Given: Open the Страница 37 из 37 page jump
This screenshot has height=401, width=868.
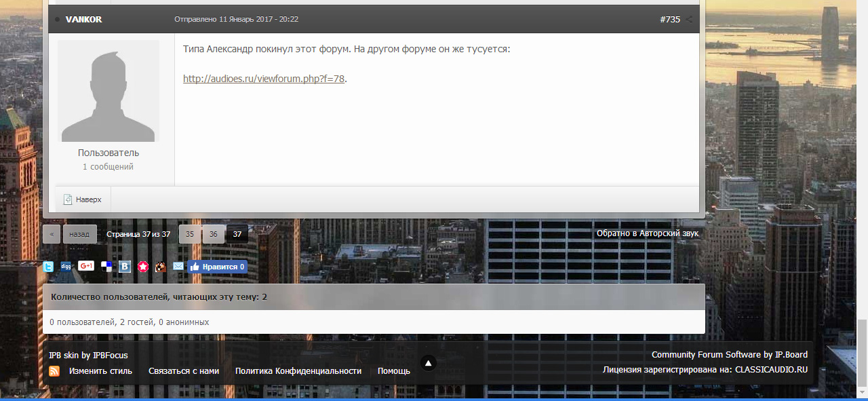Looking at the screenshot, I should click(138, 234).
